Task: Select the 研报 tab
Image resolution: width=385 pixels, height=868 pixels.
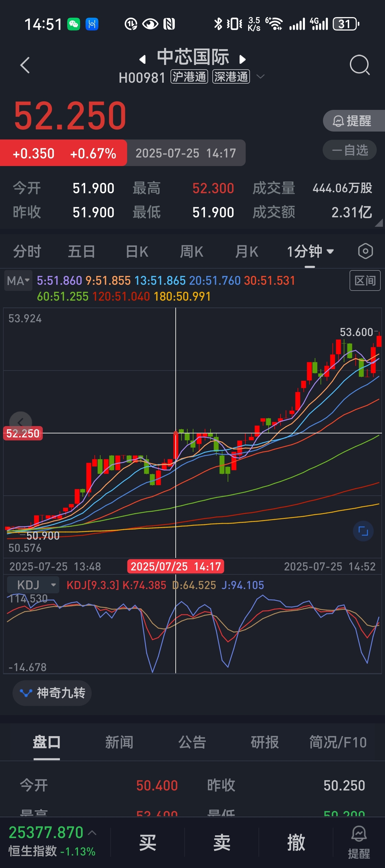Action: (x=265, y=742)
